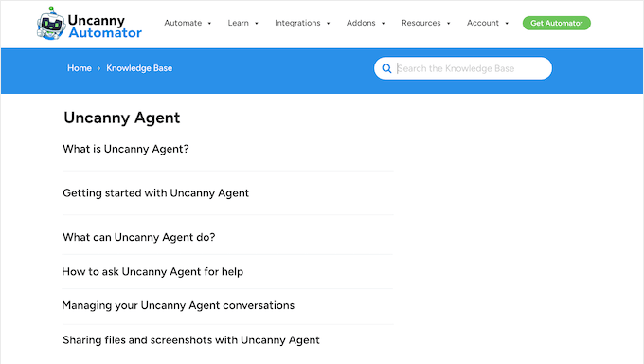This screenshot has height=364, width=644.
Task: Click the magnifier icon in search box
Action: coord(386,68)
